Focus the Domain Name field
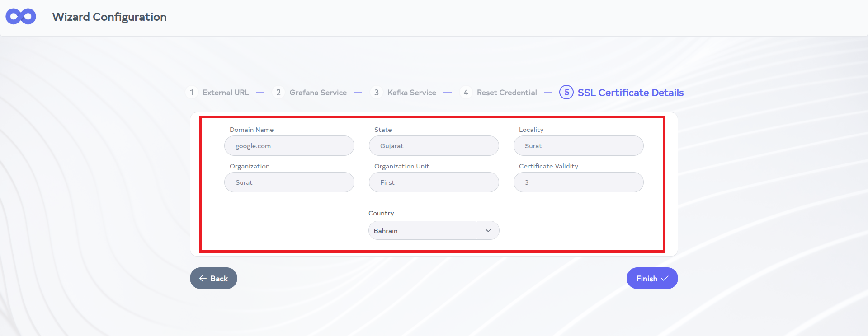868x336 pixels. coord(289,146)
